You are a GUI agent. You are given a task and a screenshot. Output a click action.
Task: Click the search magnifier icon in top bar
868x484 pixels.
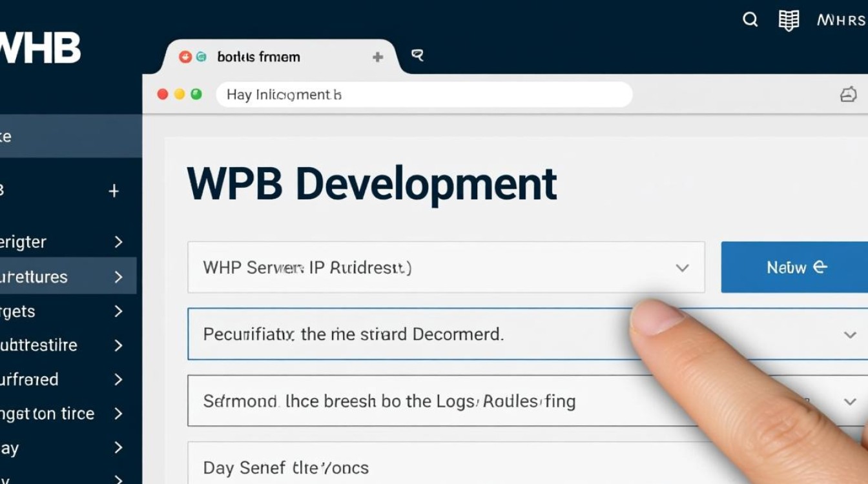(750, 20)
